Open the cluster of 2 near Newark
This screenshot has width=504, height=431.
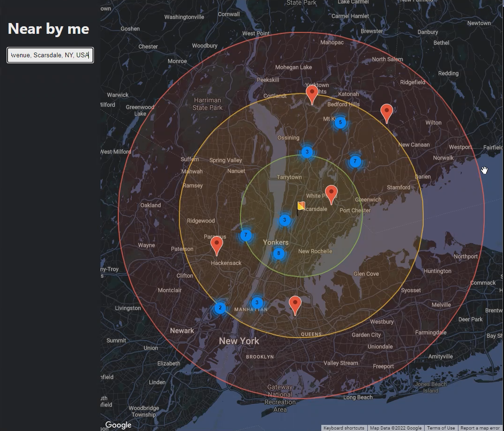[220, 308]
